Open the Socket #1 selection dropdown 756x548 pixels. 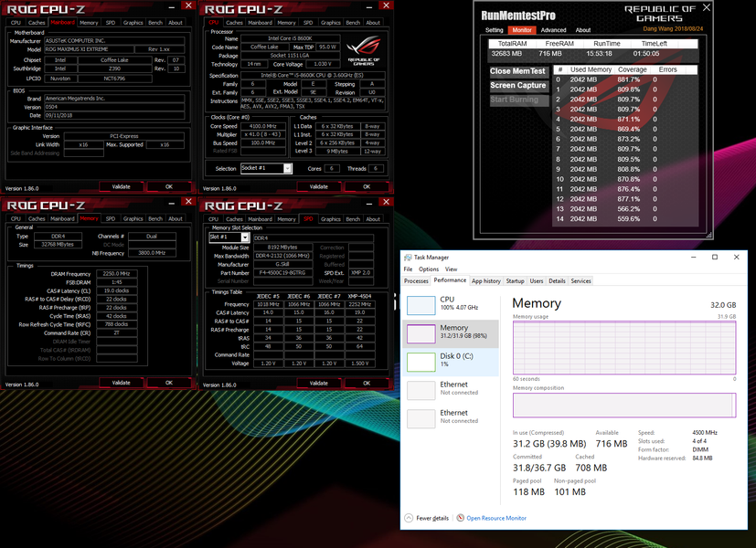(287, 168)
